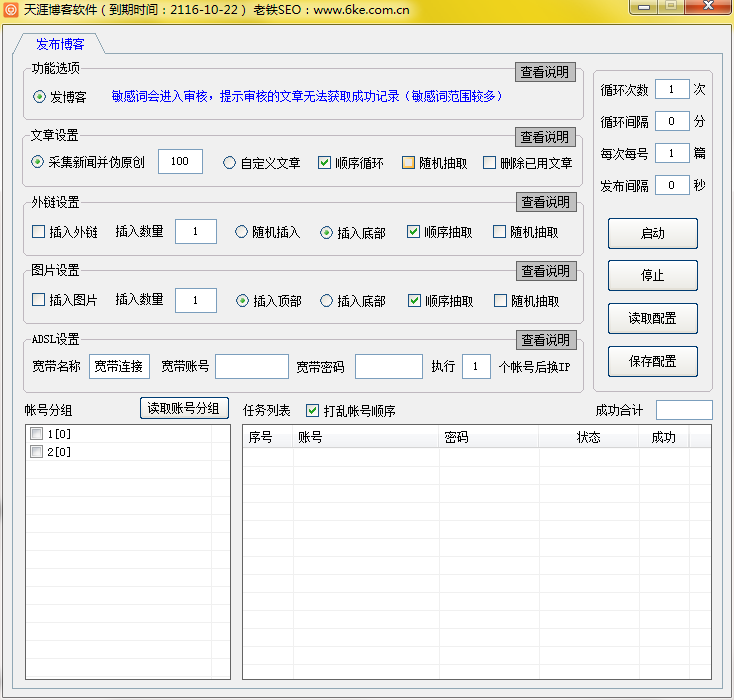Toggle the 打乱帐号顺序 checkbox
The width and height of the screenshot is (734, 700).
313,410
